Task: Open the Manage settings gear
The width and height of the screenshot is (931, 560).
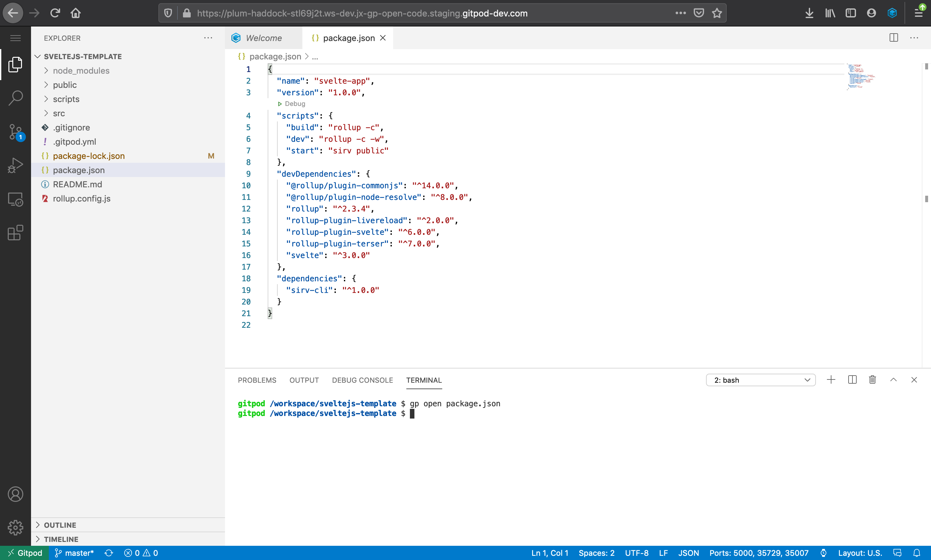Action: point(16,528)
